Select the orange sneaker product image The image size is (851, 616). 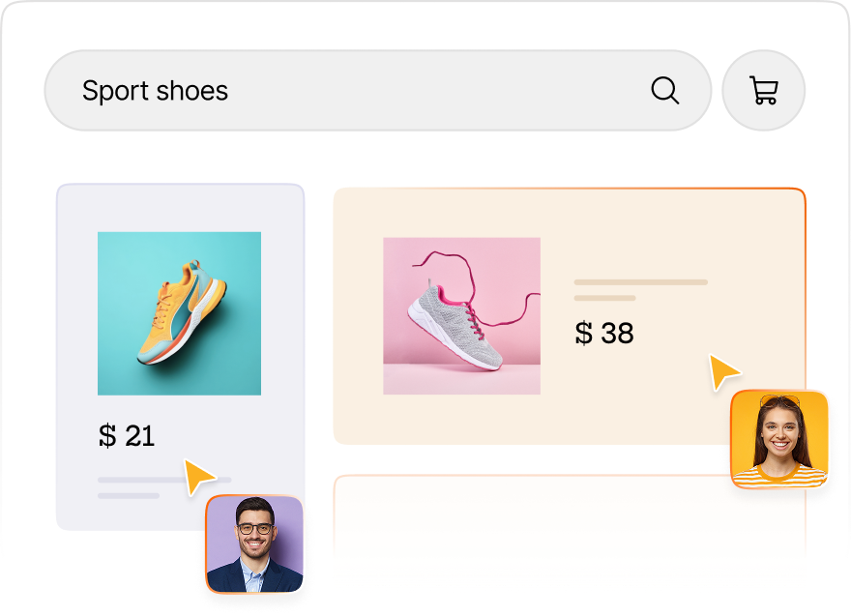tap(179, 313)
